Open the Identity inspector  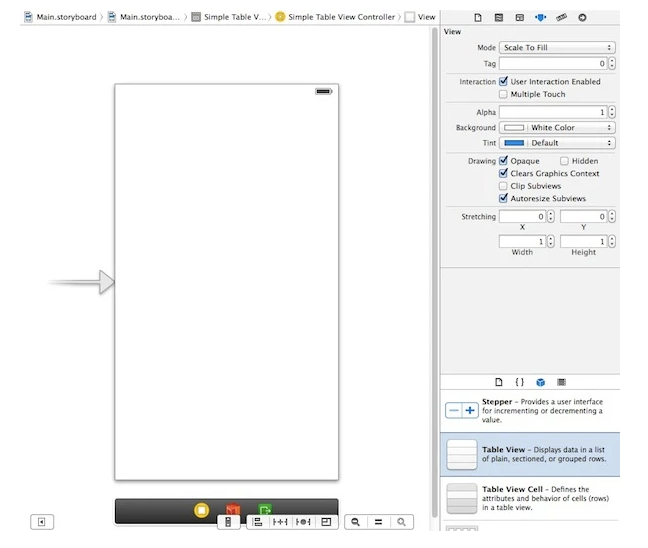(519, 17)
